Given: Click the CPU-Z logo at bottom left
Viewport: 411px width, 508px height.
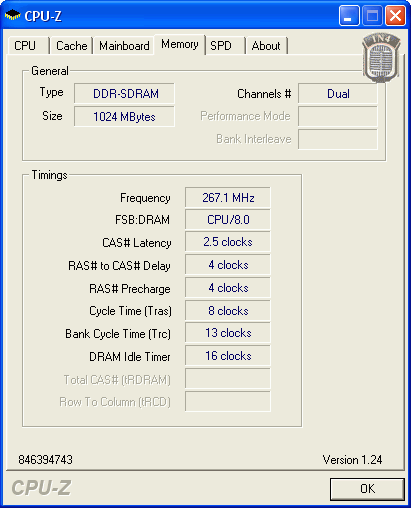Looking at the screenshot, I should [41, 488].
